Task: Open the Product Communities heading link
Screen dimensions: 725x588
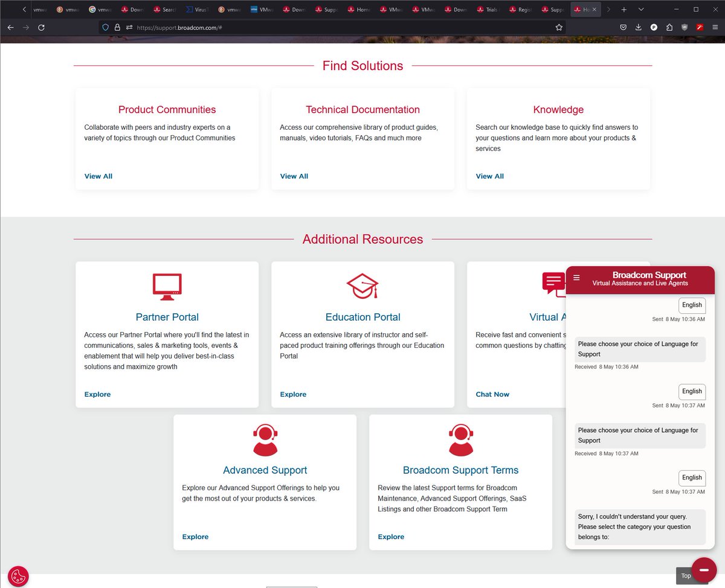Action: coord(167,109)
